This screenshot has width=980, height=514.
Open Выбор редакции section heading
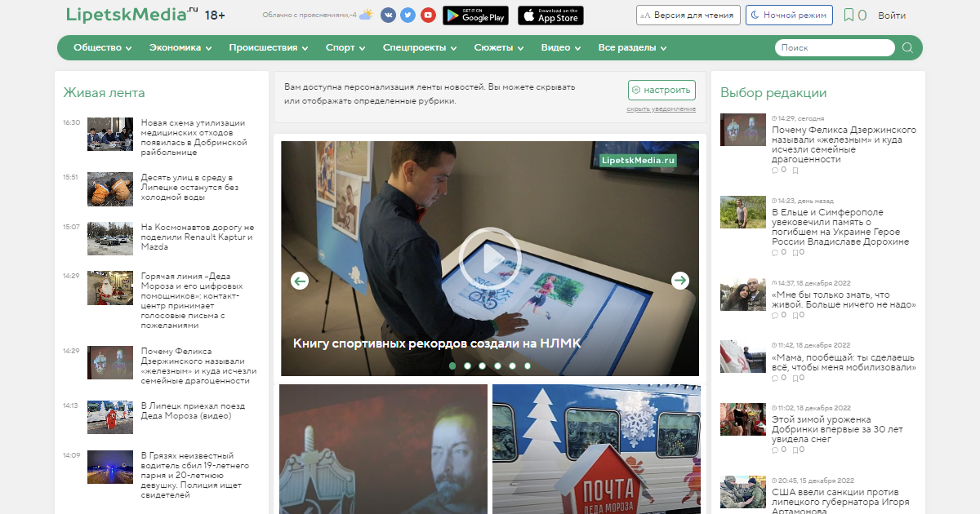[x=773, y=92]
